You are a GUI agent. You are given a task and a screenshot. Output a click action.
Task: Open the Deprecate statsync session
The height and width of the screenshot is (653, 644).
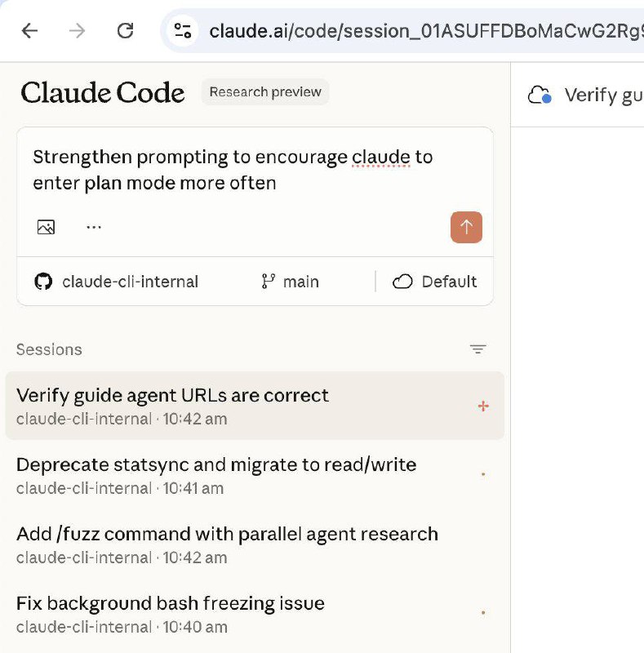[216, 475]
